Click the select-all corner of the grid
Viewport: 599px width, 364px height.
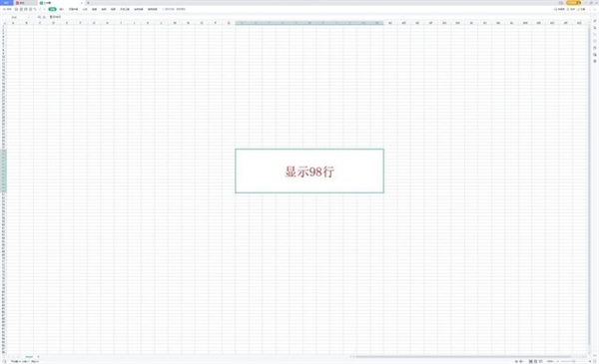click(4, 23)
